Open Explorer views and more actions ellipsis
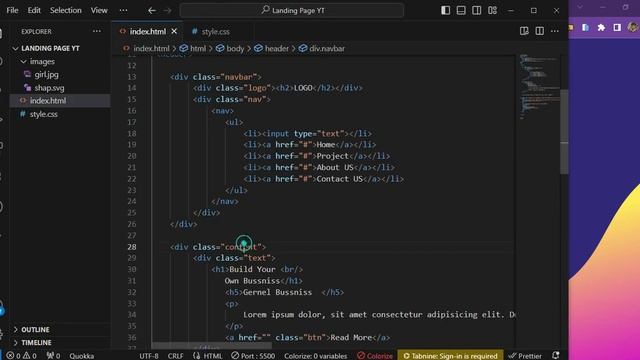Screen dimensions: 640x360 click(97, 31)
